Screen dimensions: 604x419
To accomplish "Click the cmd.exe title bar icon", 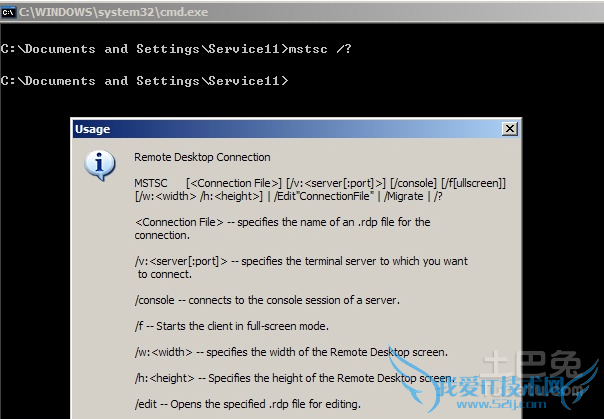I will pyautogui.click(x=8, y=12).
